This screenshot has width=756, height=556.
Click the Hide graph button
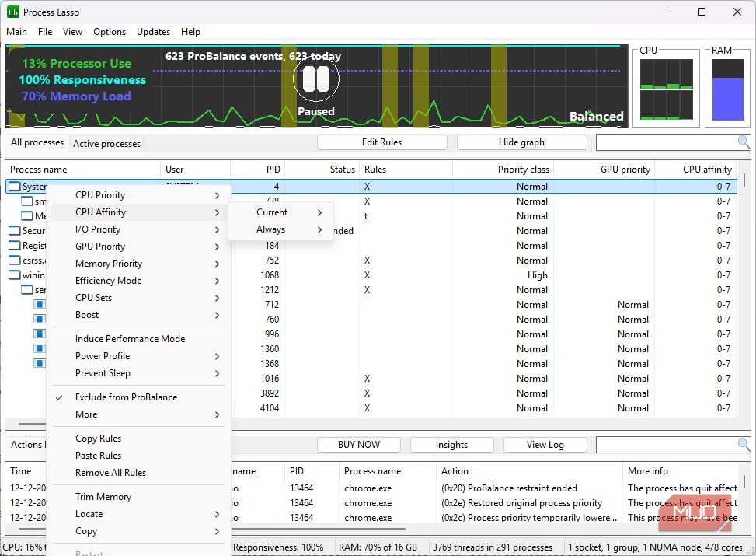coord(521,142)
